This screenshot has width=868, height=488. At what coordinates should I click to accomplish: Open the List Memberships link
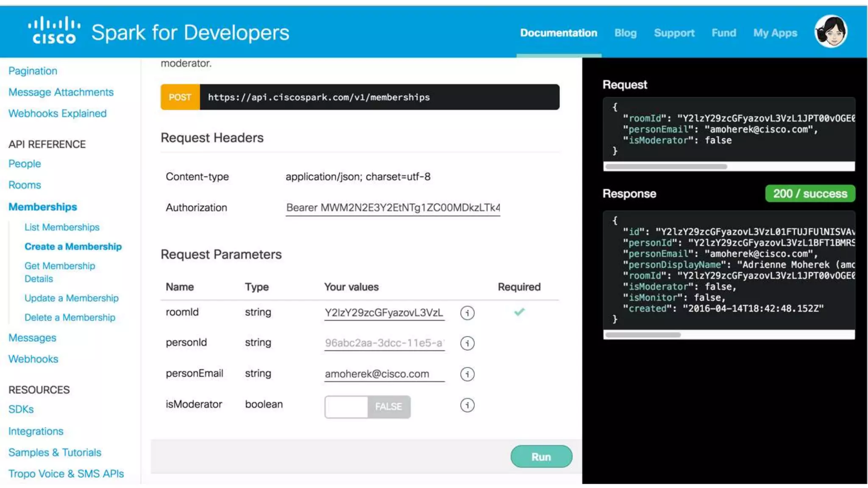(x=62, y=227)
